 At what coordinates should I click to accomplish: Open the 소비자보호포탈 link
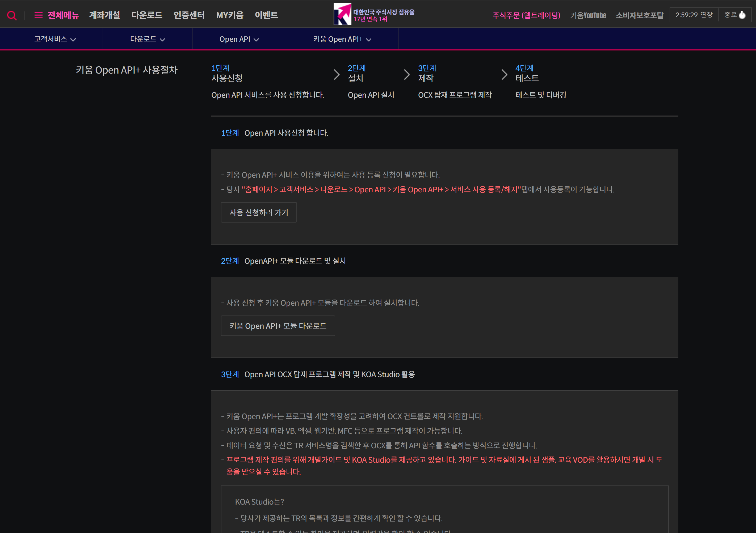click(640, 15)
